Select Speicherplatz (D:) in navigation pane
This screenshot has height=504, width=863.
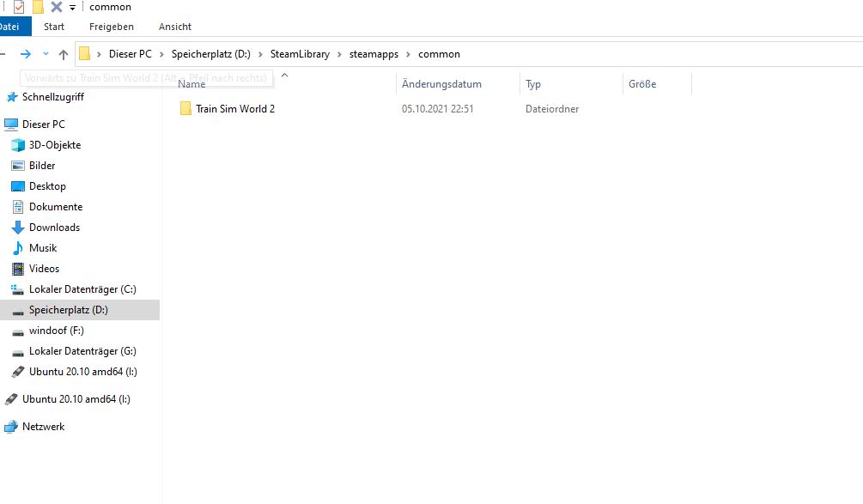(x=68, y=310)
